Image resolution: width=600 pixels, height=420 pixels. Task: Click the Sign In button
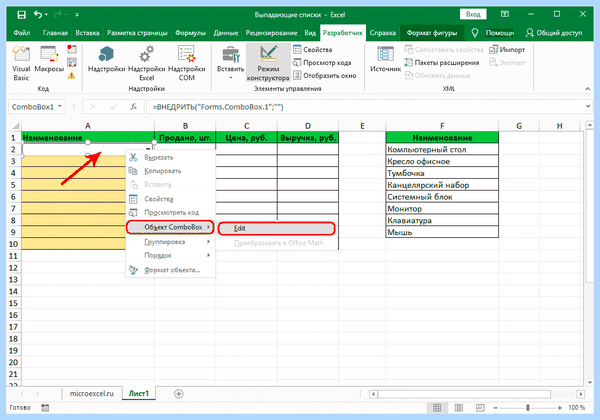[x=473, y=15]
